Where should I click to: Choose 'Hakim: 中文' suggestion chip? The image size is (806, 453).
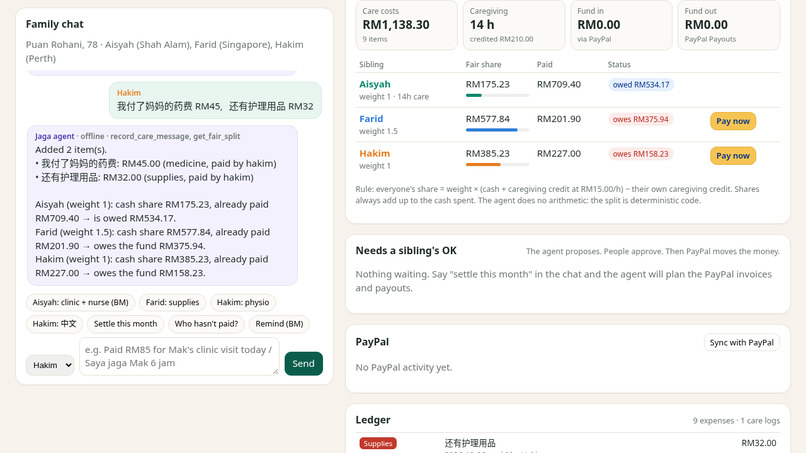54,324
